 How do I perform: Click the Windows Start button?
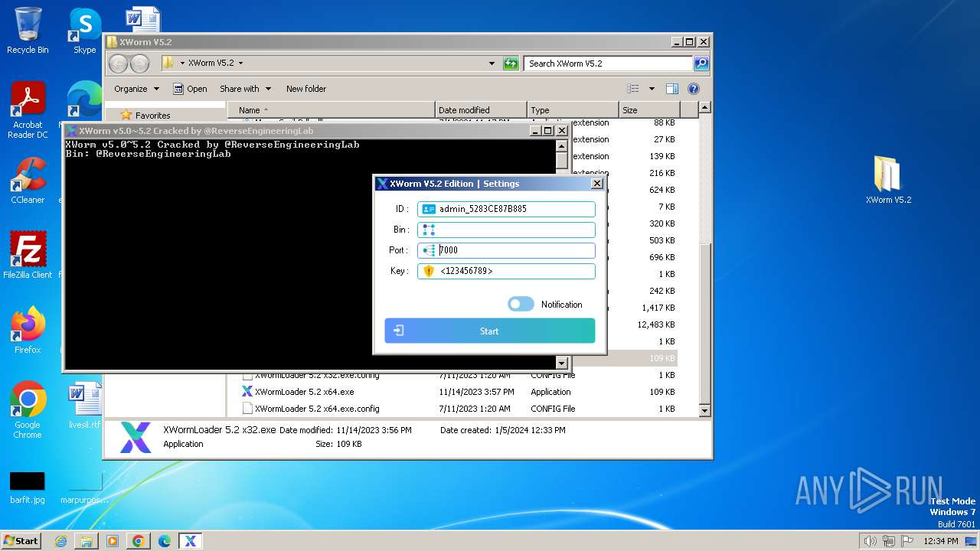[x=21, y=540]
